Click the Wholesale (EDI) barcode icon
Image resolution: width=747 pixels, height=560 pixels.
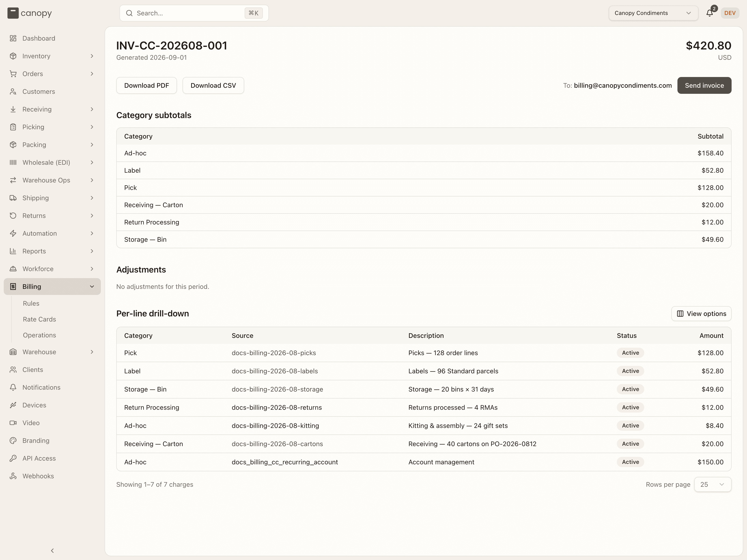[x=13, y=162]
